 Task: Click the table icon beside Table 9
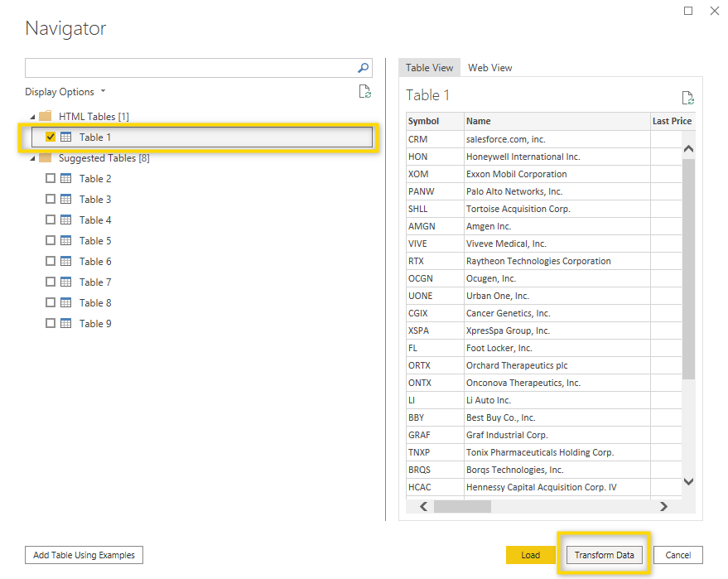(66, 323)
